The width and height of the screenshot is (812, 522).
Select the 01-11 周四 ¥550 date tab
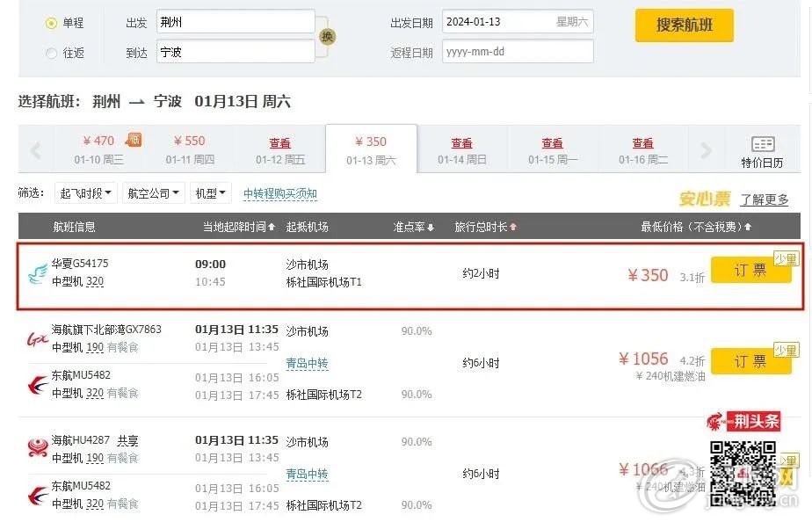pos(190,149)
